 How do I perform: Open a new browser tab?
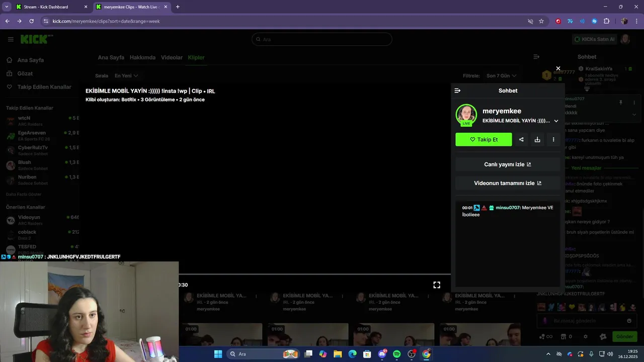(178, 7)
